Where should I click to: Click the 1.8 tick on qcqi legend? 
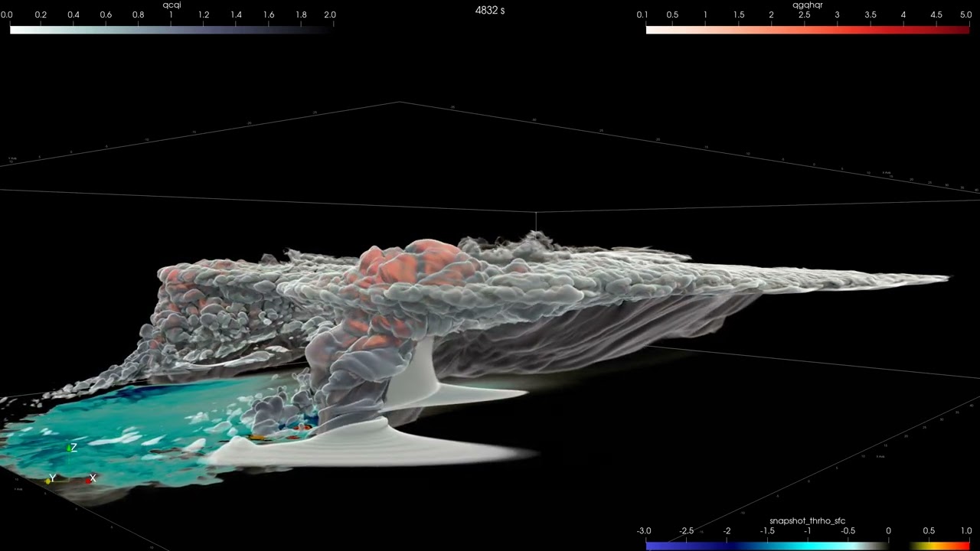click(301, 15)
